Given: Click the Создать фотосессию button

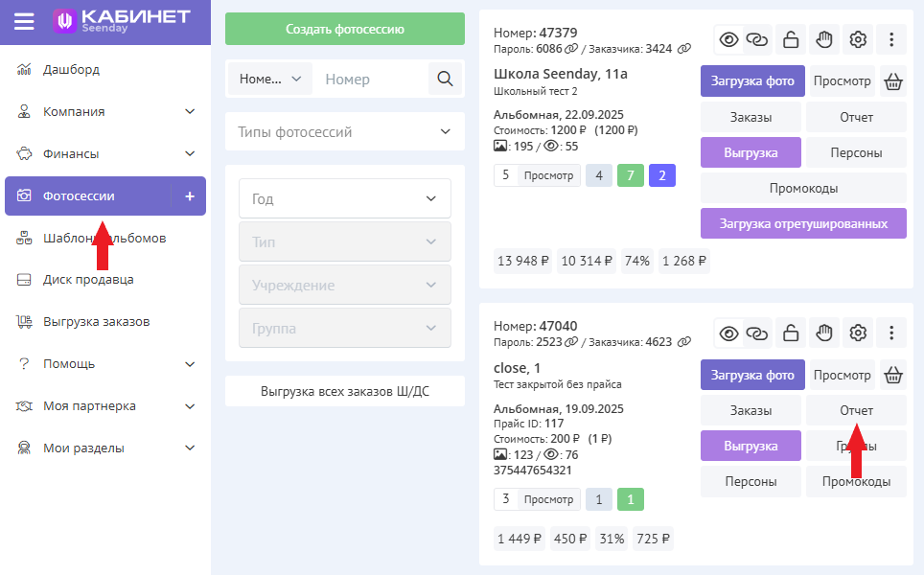Looking at the screenshot, I should tap(344, 29).
